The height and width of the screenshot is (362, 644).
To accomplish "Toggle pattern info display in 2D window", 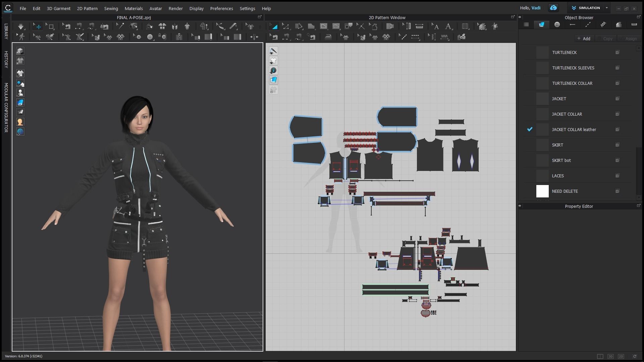I will (x=273, y=70).
